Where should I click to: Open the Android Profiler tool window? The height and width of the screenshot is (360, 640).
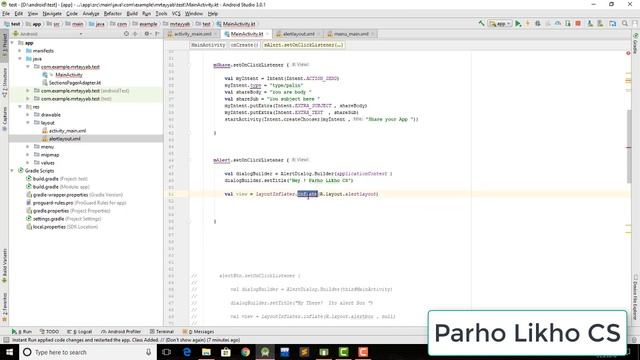[121, 331]
